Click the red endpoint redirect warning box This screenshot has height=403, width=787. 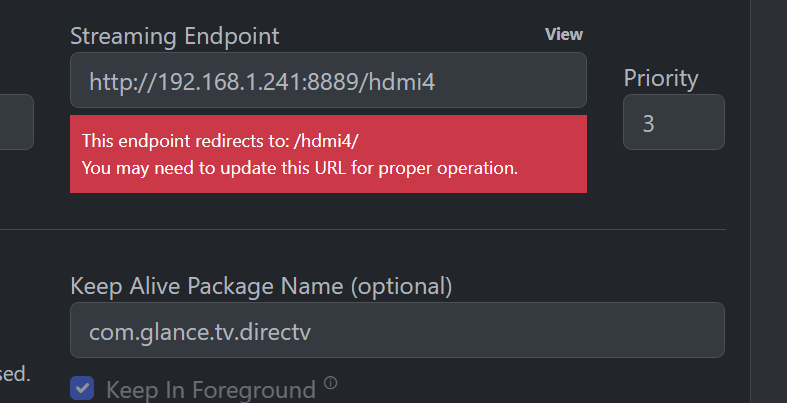328,154
